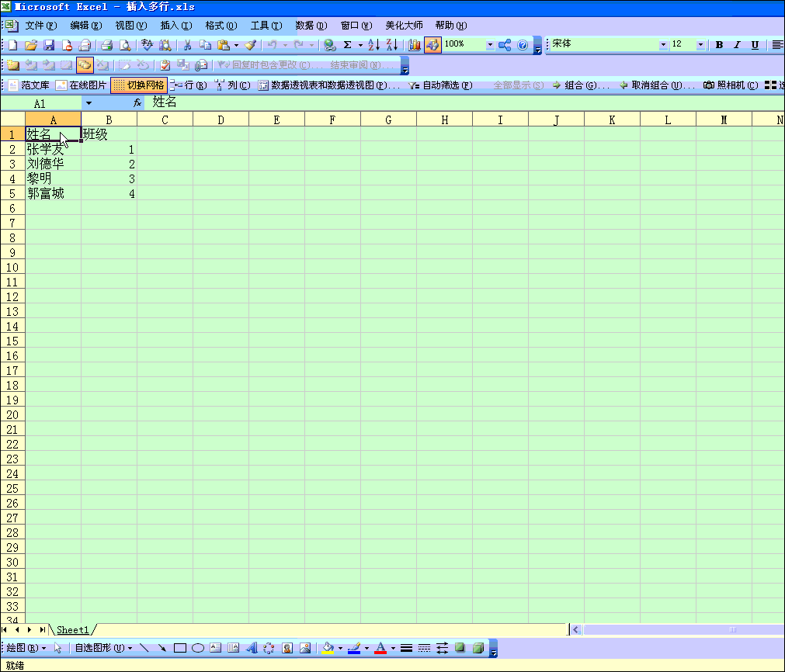This screenshot has height=672, width=785.
Task: Toggle Bold formatting
Action: click(719, 45)
